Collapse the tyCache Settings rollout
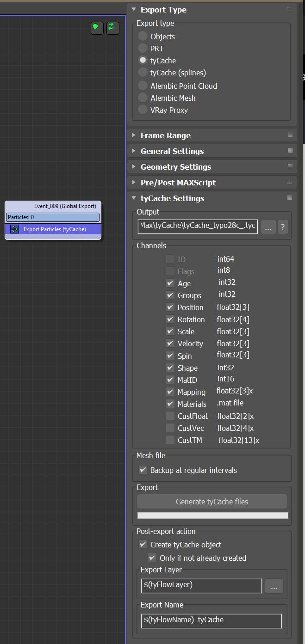The width and height of the screenshot is (305, 644). coord(172,198)
